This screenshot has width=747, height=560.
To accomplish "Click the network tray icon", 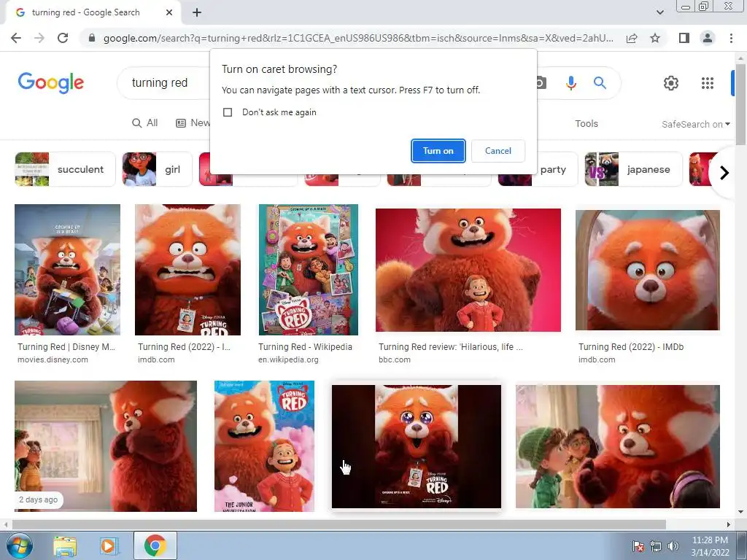I will point(656,546).
